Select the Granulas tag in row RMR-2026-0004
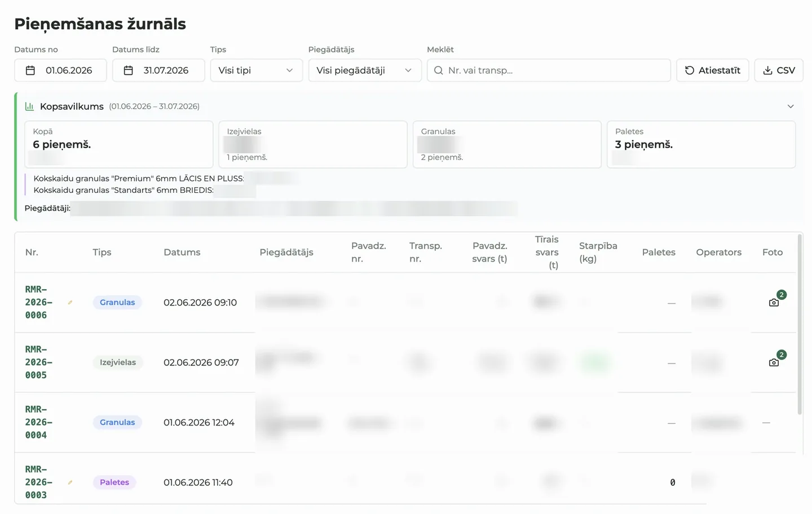 (x=117, y=423)
